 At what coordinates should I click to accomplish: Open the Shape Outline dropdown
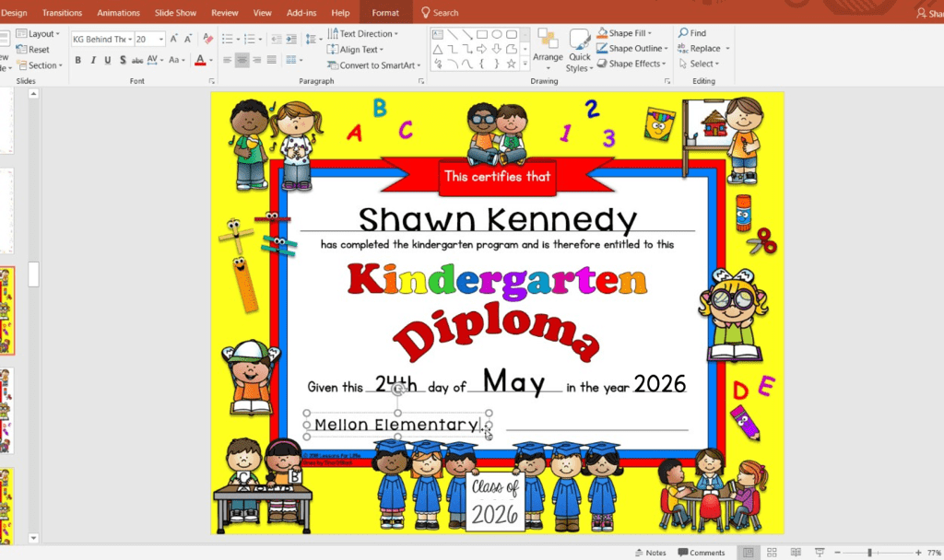coord(632,48)
